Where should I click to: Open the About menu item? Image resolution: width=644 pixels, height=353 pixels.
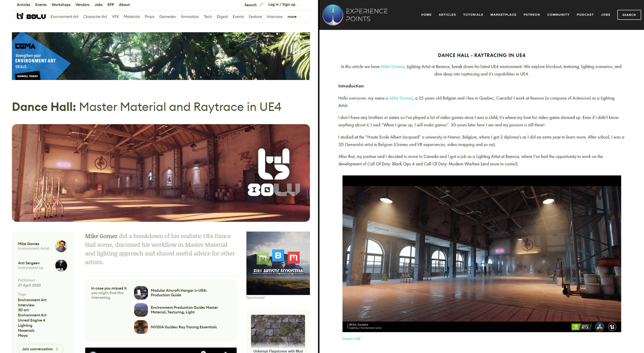(x=124, y=5)
